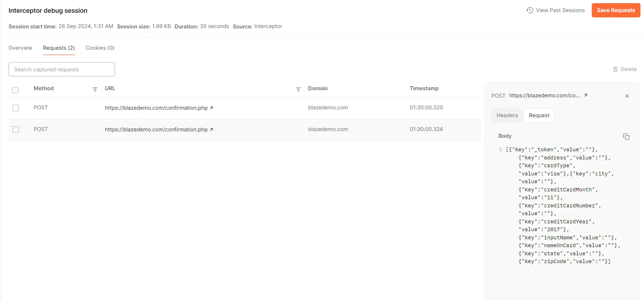Click POST method in the second row
Screen dimensions: 644x300
[x=41, y=129]
